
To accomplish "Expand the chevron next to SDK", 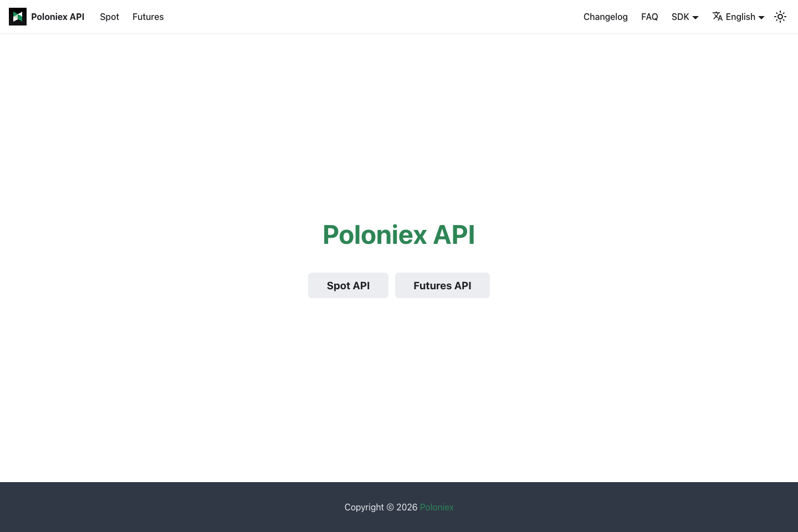I will (696, 17).
